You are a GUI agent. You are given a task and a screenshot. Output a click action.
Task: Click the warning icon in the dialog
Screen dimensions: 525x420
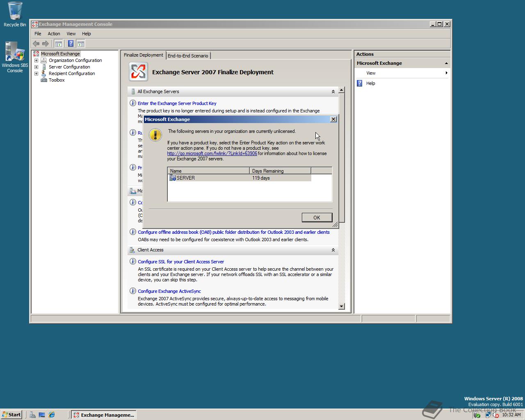click(155, 135)
